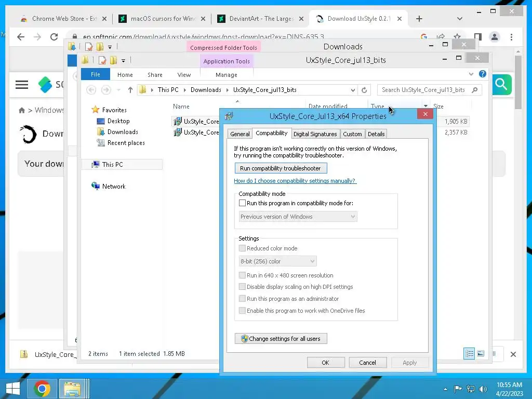This screenshot has width=532, height=399.
Task: Open 8-bit (256) color dropdown
Action: (x=277, y=261)
